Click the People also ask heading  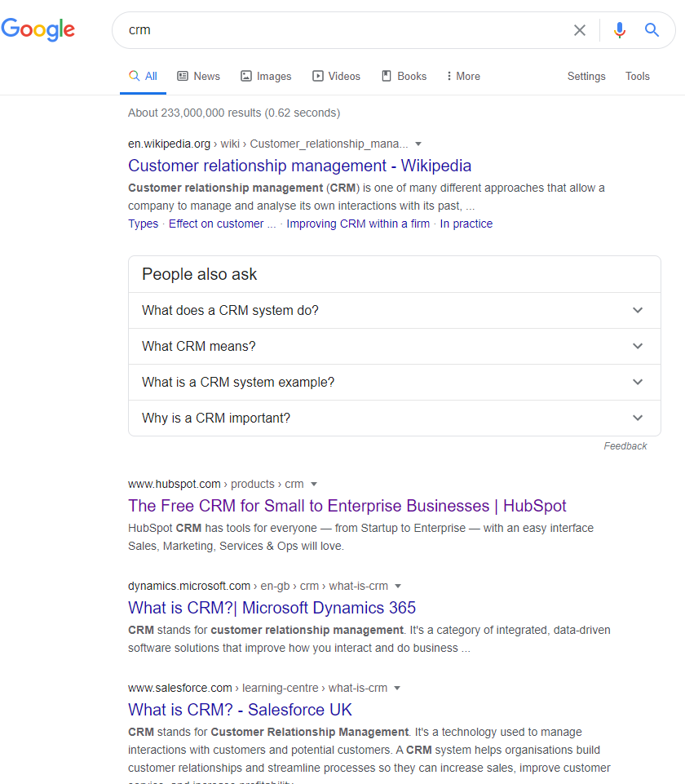pos(199,274)
